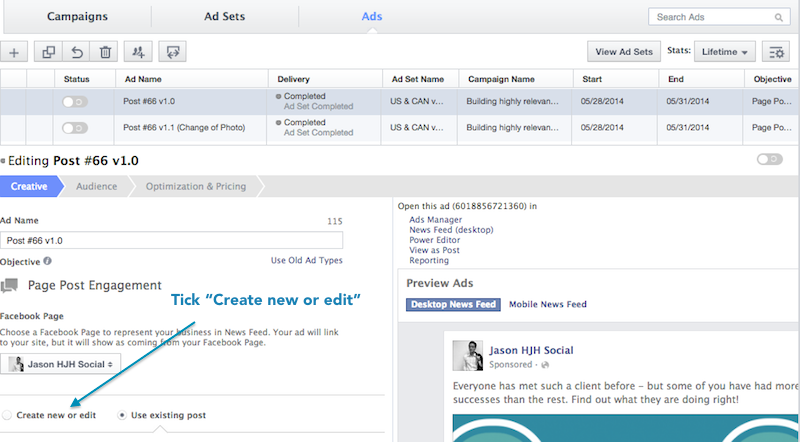Open the Audience step tab
800x442 pixels.
click(x=97, y=186)
